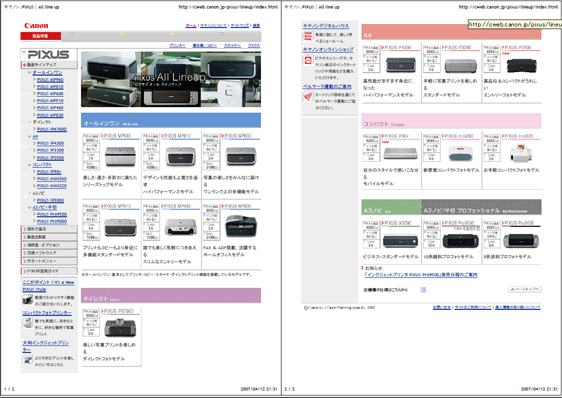562x398 pixels.
Task: Open the ベルマーク運動のご案内 link
Action: point(327,86)
